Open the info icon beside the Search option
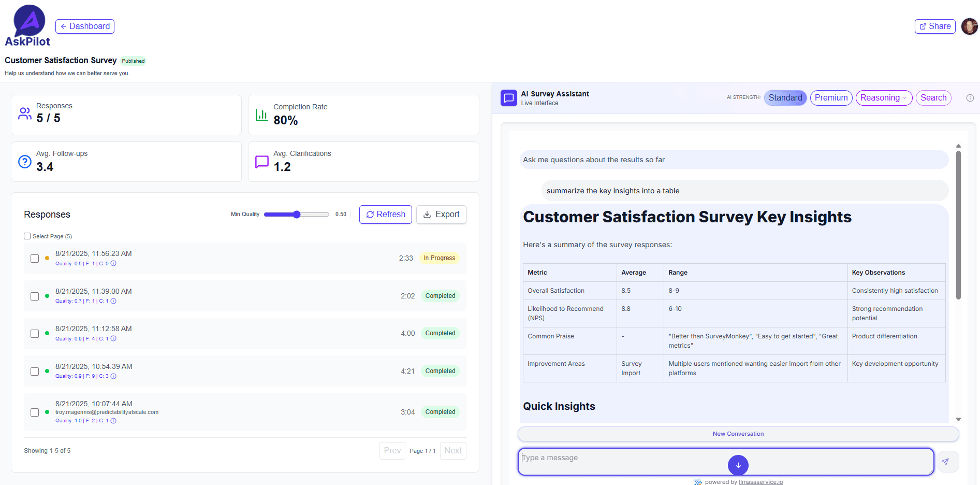 970,97
